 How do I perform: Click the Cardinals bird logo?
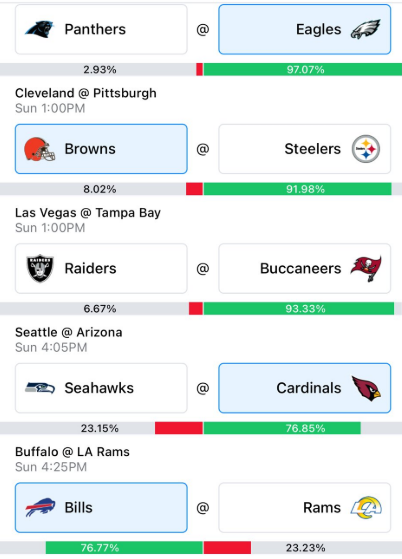pos(366,388)
